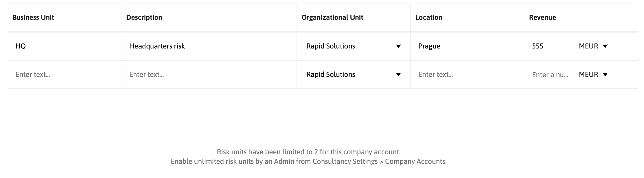
Task: Click the MEUR currency arrow in empty row
Action: tap(605, 75)
